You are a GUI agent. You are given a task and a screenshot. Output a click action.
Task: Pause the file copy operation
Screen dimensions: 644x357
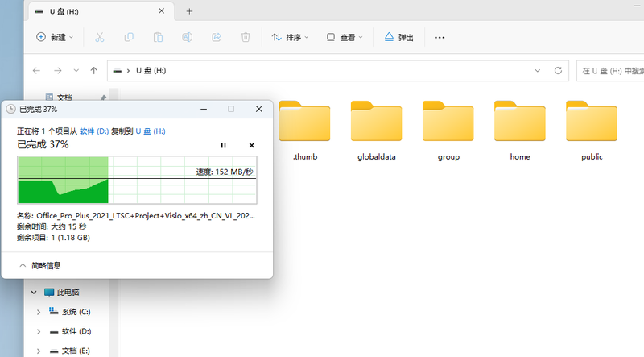click(x=224, y=145)
